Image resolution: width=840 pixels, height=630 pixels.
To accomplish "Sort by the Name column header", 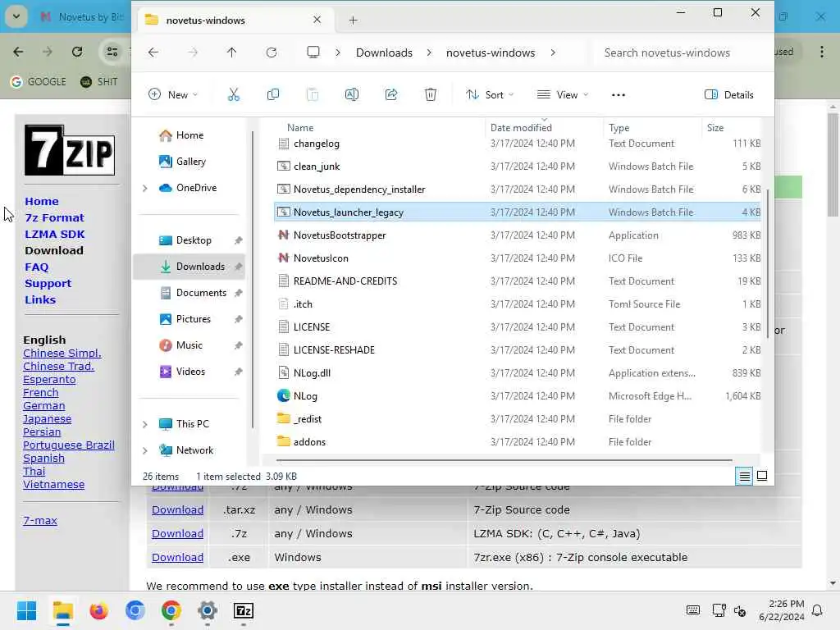I will (300, 128).
